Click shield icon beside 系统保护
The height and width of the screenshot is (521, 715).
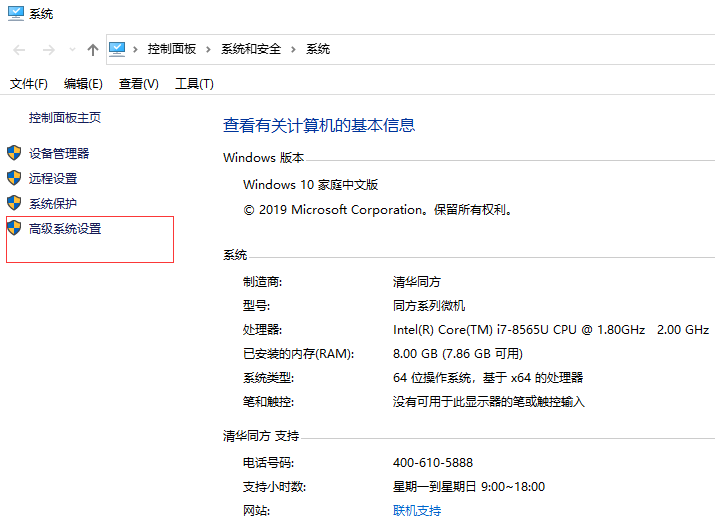(x=14, y=203)
